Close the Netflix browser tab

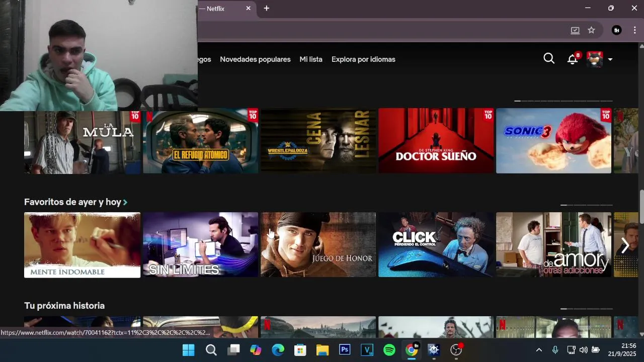[248, 9]
